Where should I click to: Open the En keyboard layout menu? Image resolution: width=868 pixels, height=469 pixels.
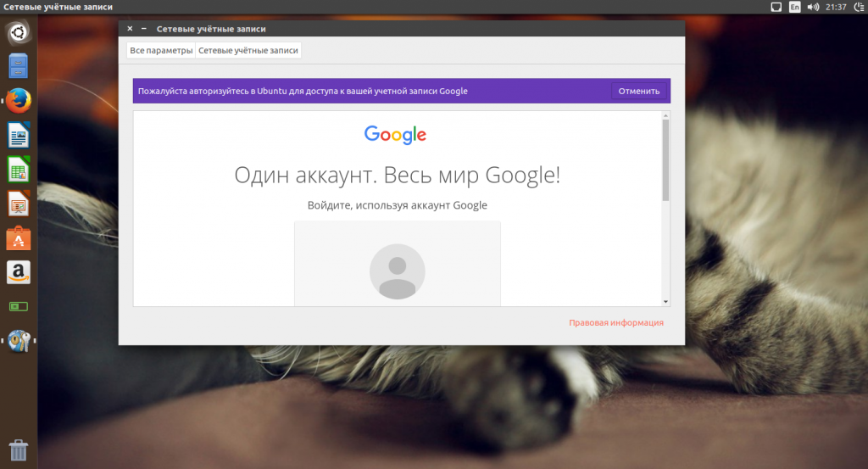[x=794, y=7]
